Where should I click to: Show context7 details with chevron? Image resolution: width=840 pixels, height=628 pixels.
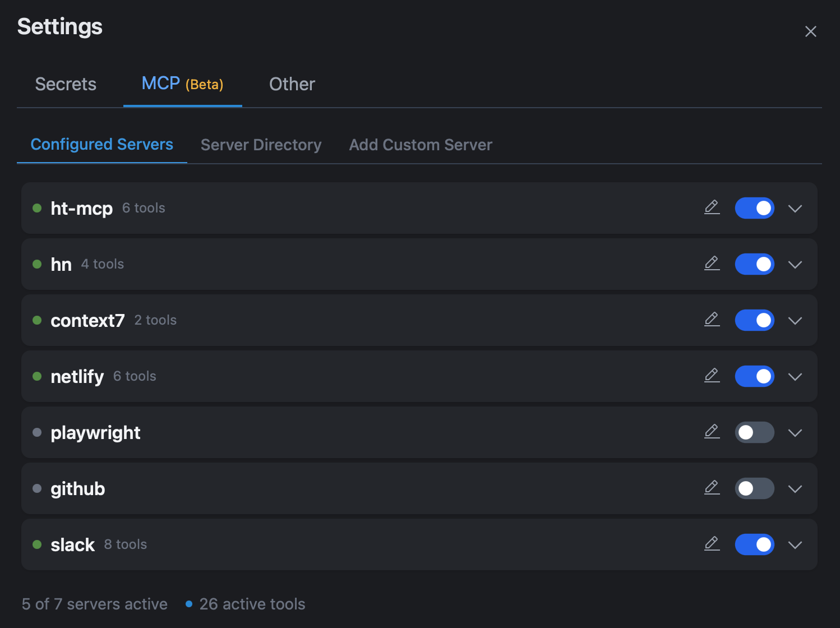(795, 321)
